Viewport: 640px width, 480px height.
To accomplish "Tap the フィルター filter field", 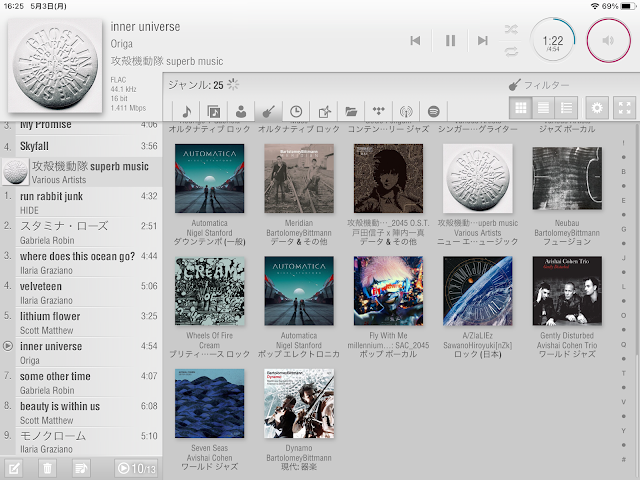I will [x=546, y=85].
